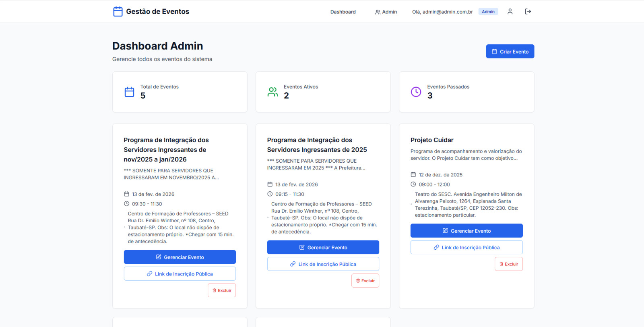This screenshot has height=327, width=644.
Task: Manage the Servidores Ingressantes de 2025 event
Action: [x=323, y=247]
